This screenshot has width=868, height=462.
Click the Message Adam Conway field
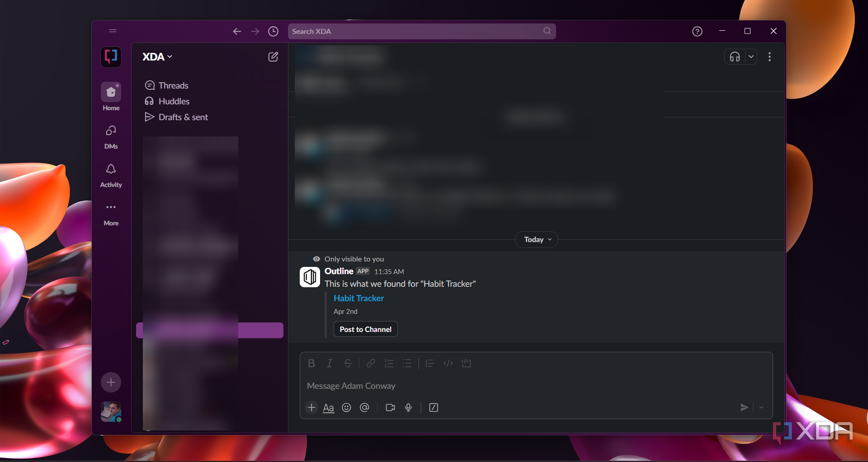(536, 386)
